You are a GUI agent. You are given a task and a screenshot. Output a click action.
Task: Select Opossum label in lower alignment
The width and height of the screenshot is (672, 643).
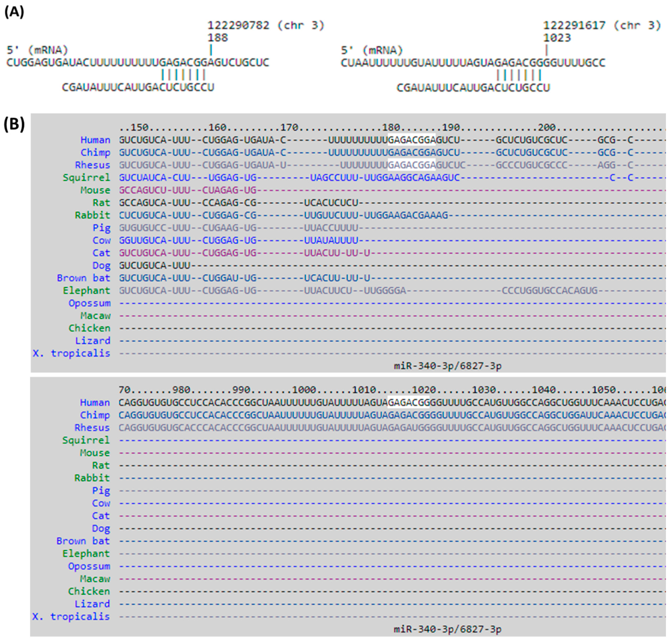pyautogui.click(x=89, y=566)
